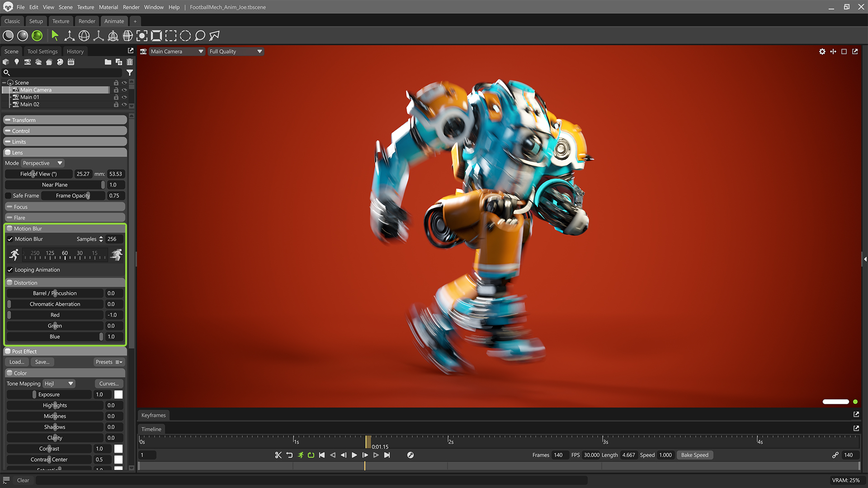Activate the lasso selection tool

click(200, 36)
